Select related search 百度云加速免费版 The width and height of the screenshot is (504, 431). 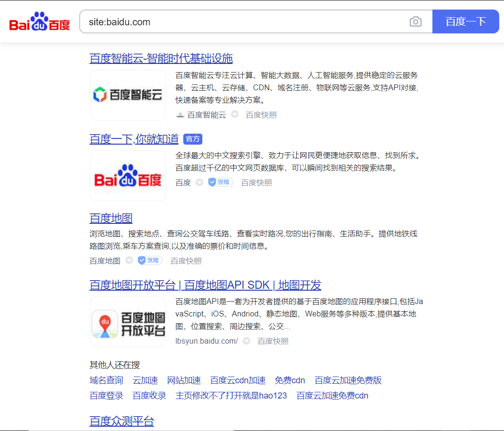coord(348,380)
